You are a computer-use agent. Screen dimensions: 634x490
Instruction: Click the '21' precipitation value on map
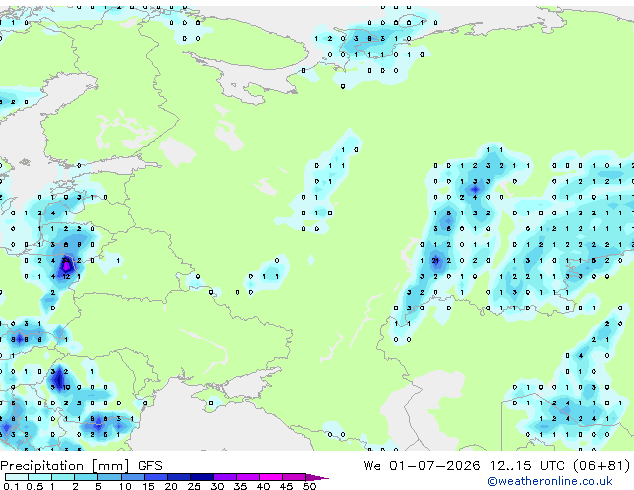[435, 261]
